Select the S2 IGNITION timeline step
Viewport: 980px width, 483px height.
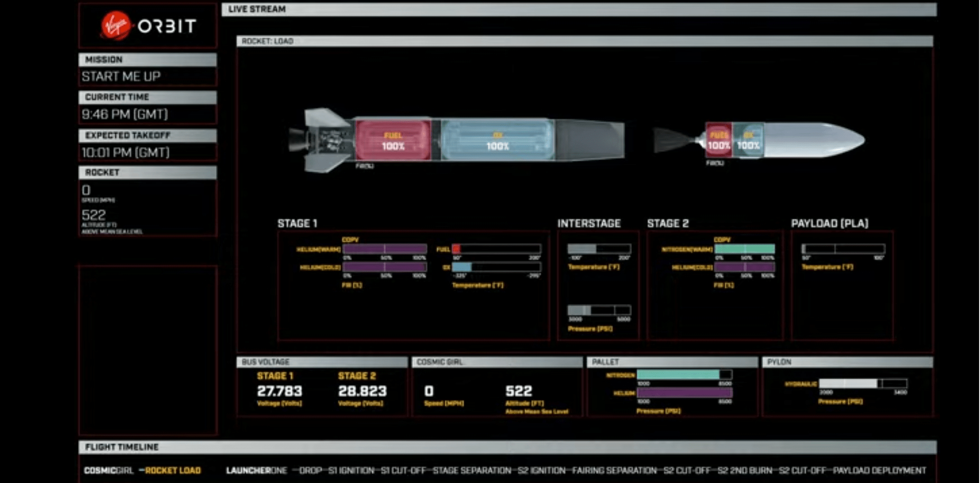click(541, 470)
